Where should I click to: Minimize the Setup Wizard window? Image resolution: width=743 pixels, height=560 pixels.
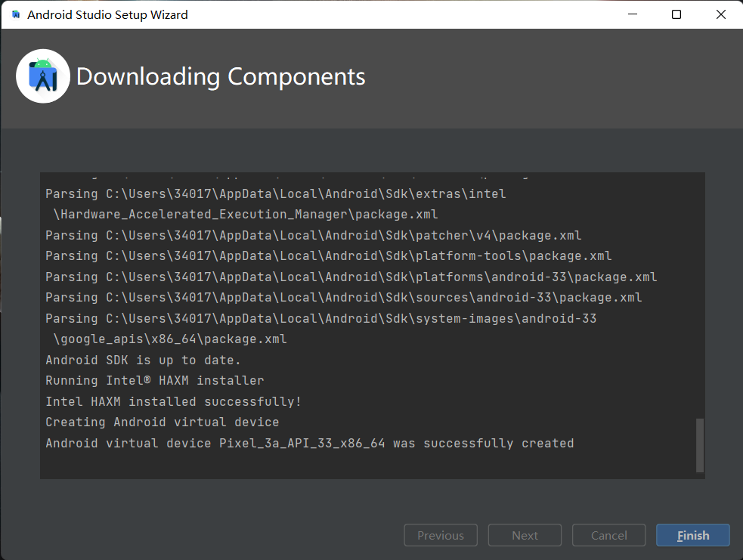(x=633, y=14)
